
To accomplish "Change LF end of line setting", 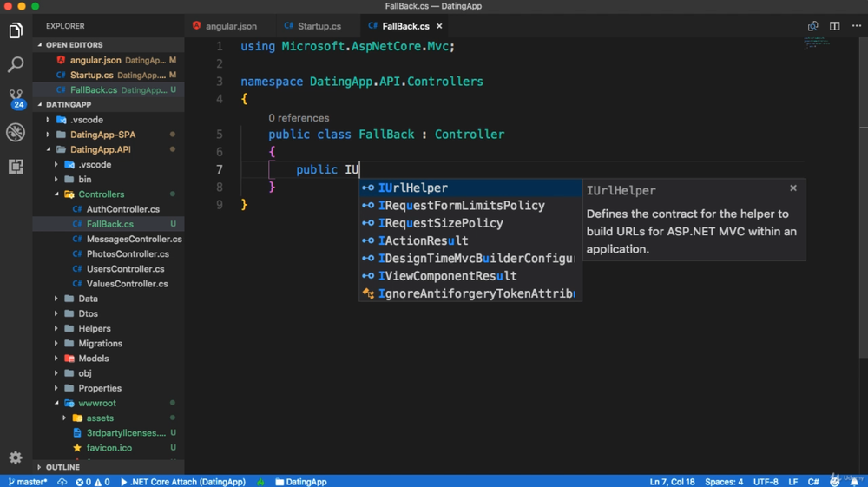I will [792, 482].
